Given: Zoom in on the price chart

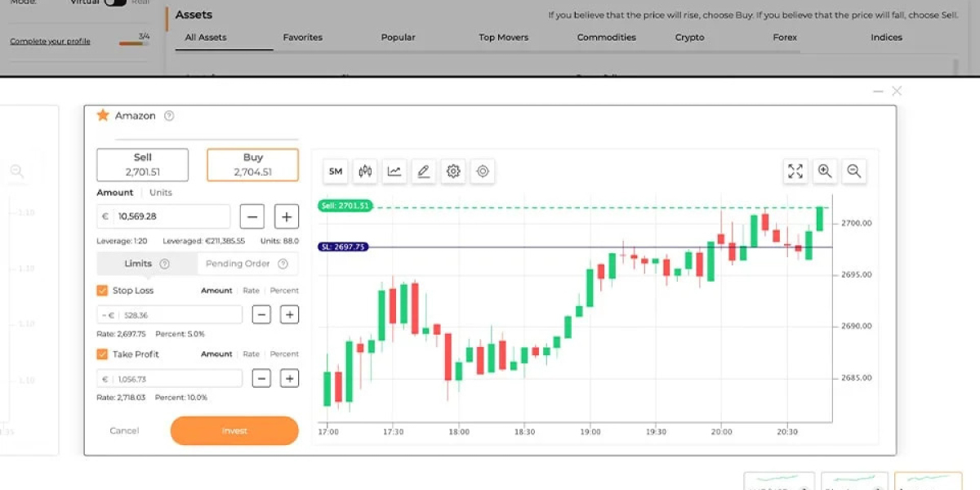Looking at the screenshot, I should (825, 171).
